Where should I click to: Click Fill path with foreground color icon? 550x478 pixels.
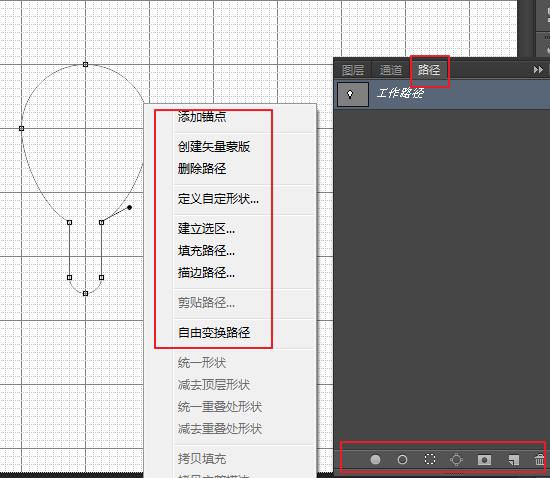click(375, 459)
